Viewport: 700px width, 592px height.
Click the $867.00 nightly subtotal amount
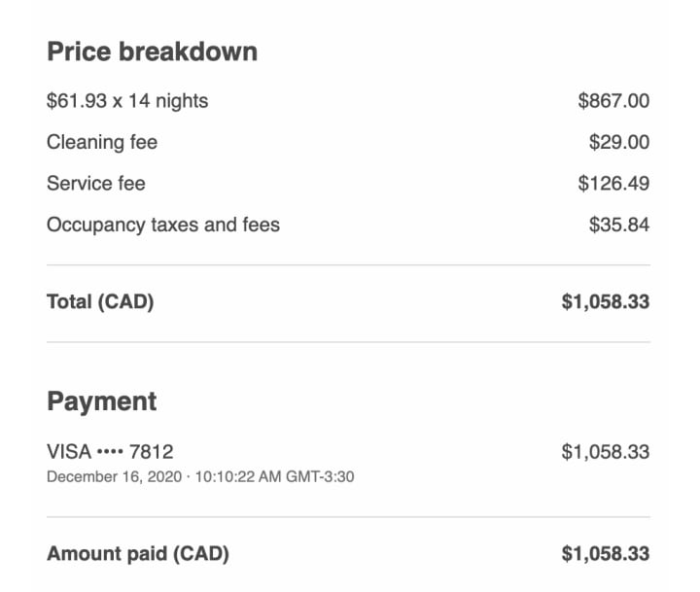[x=613, y=100]
